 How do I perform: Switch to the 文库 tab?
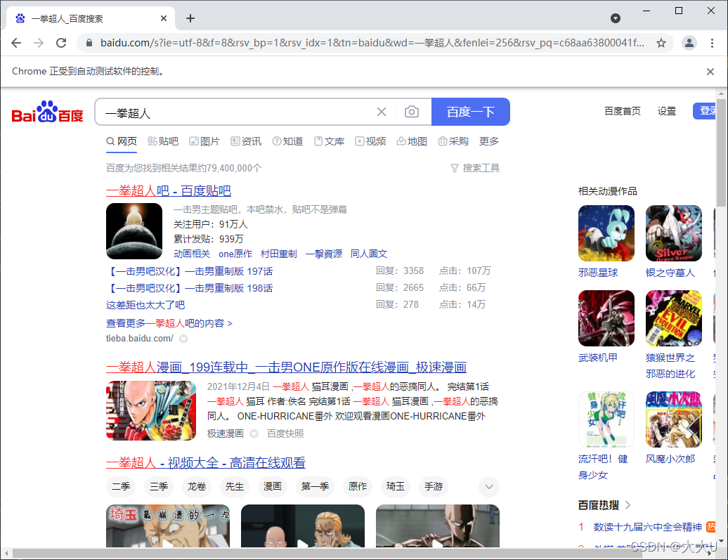tap(329, 141)
